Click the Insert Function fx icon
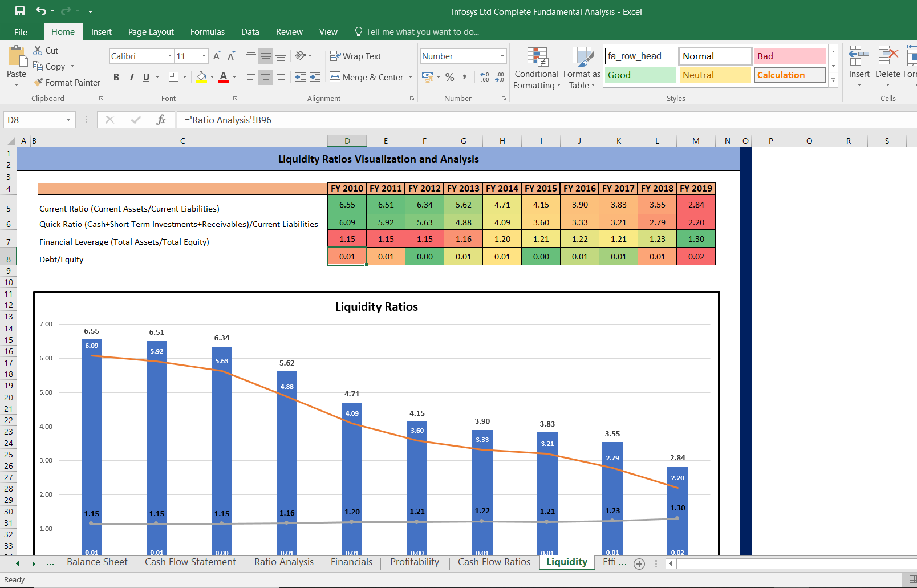Screen dimensions: 917x588 (161, 120)
